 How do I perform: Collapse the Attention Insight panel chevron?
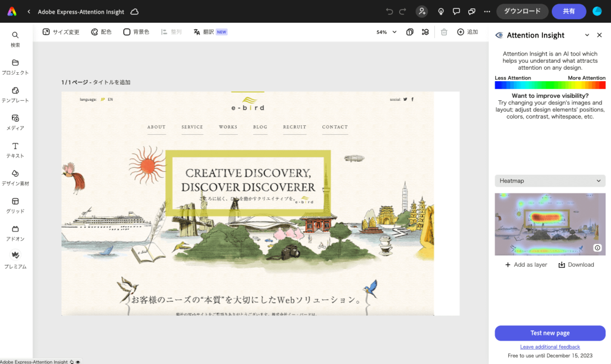(587, 35)
